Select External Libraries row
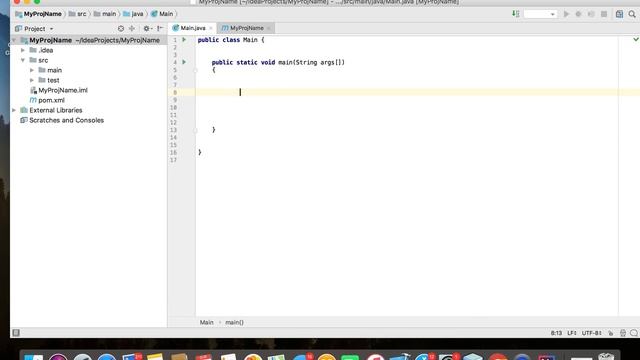The image size is (640, 360). pos(89,110)
